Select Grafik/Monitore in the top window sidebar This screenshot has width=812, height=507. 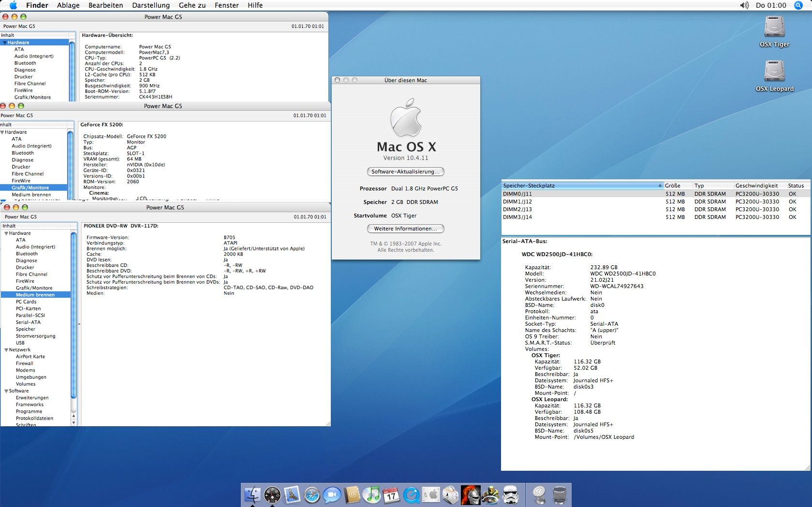(x=32, y=97)
